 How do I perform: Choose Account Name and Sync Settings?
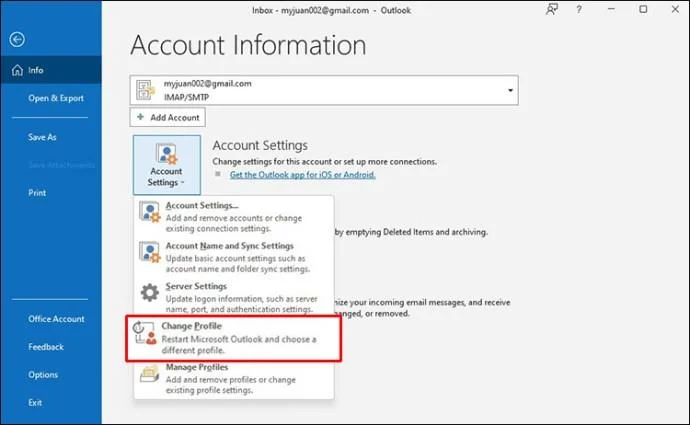(234, 257)
